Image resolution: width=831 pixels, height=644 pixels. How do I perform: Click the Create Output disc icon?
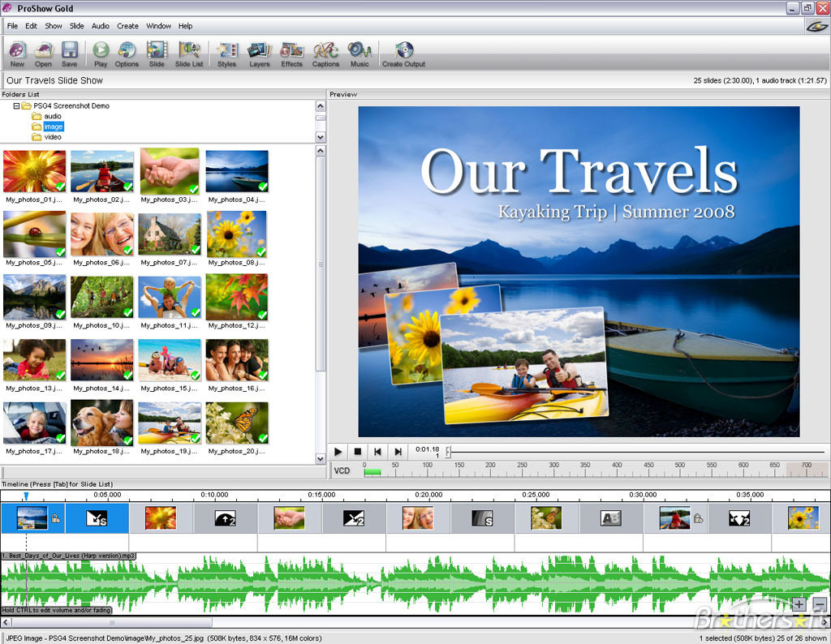[404, 50]
